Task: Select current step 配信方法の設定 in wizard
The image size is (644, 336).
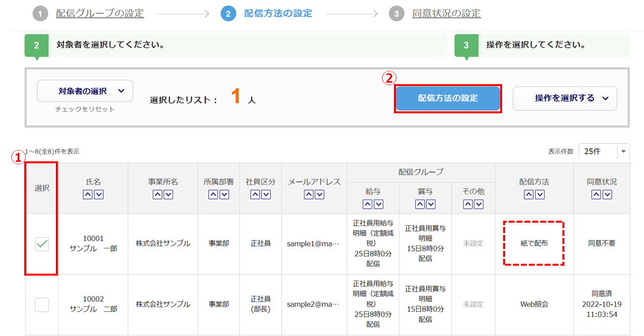Action: click(278, 13)
